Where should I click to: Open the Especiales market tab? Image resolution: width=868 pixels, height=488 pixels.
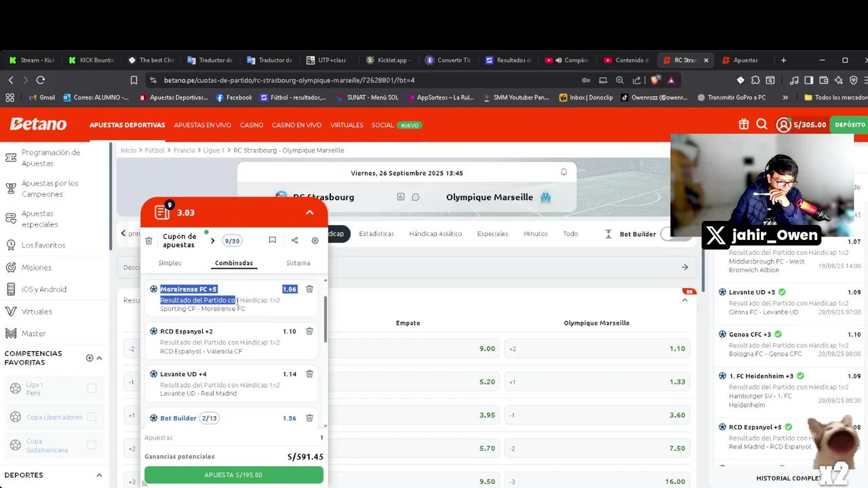click(x=492, y=234)
